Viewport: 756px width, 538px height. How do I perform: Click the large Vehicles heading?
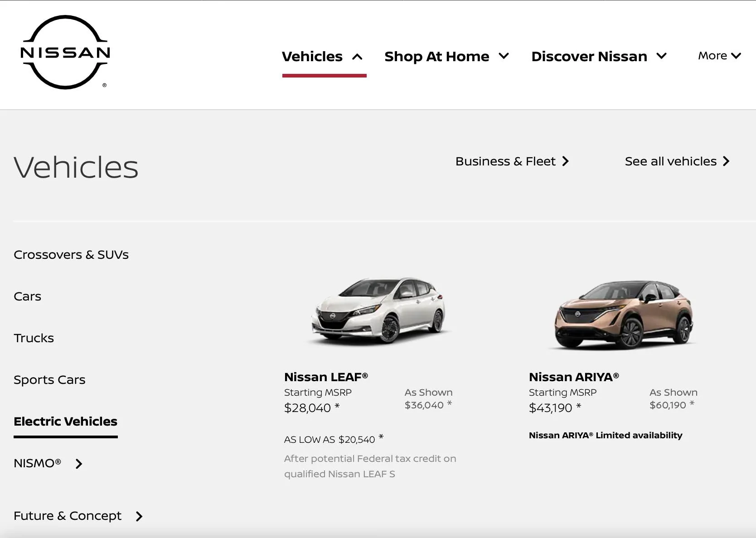(x=76, y=167)
